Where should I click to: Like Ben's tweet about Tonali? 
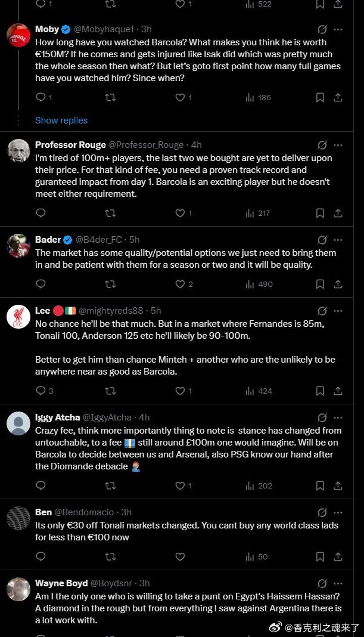pyautogui.click(x=180, y=556)
